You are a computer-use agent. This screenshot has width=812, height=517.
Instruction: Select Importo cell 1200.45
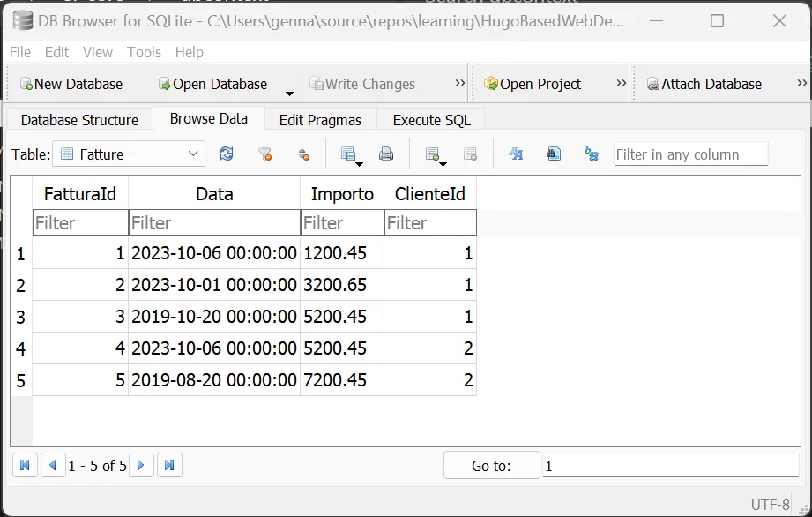pos(342,253)
